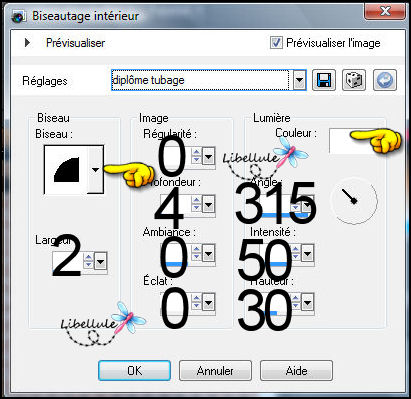Decrease Ambiance with down spinner arrow
Screen dimensions: 411x399
pyautogui.click(x=196, y=257)
